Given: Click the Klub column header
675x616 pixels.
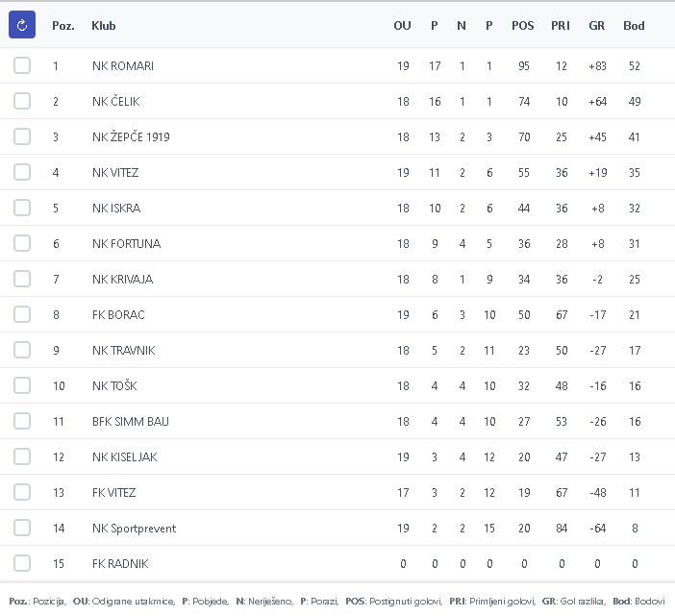Looking at the screenshot, I should tap(103, 26).
